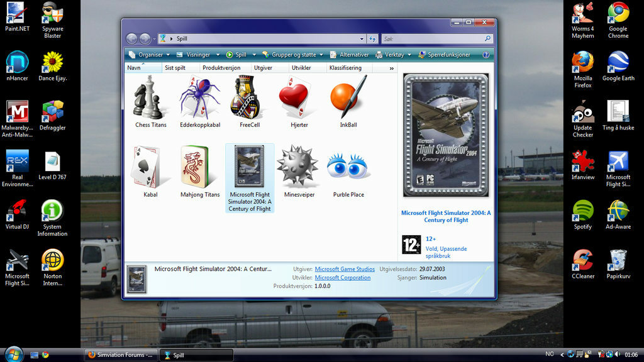Sort by Utvikler column header

click(308, 68)
